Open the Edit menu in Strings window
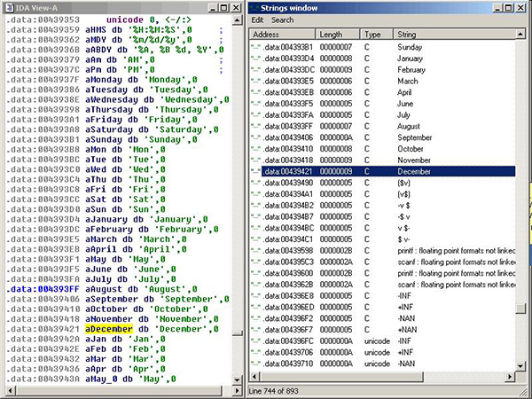532x399 pixels. click(257, 20)
